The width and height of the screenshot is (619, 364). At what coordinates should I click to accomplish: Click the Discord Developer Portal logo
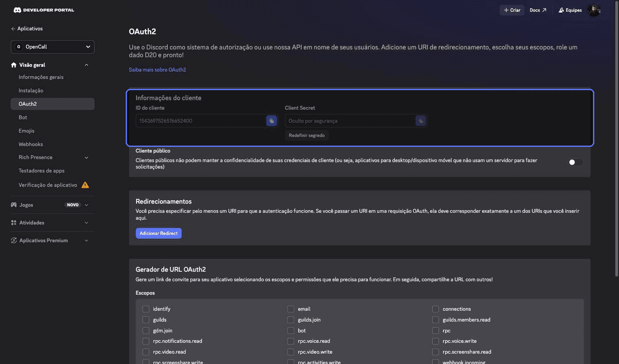tap(43, 10)
